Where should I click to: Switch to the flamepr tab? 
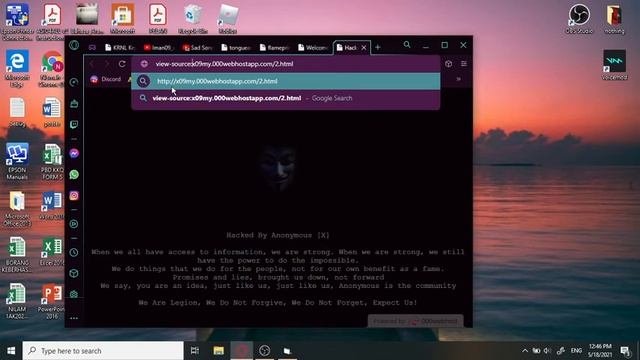(275, 48)
